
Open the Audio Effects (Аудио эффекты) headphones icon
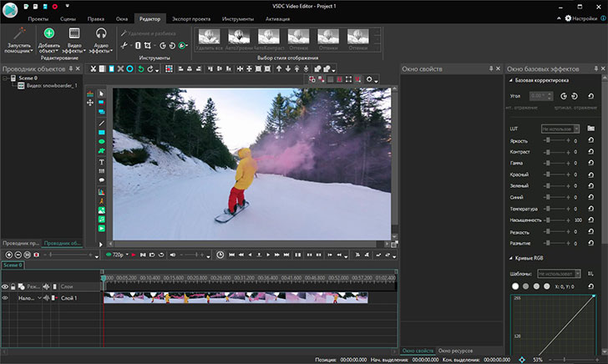pos(101,34)
